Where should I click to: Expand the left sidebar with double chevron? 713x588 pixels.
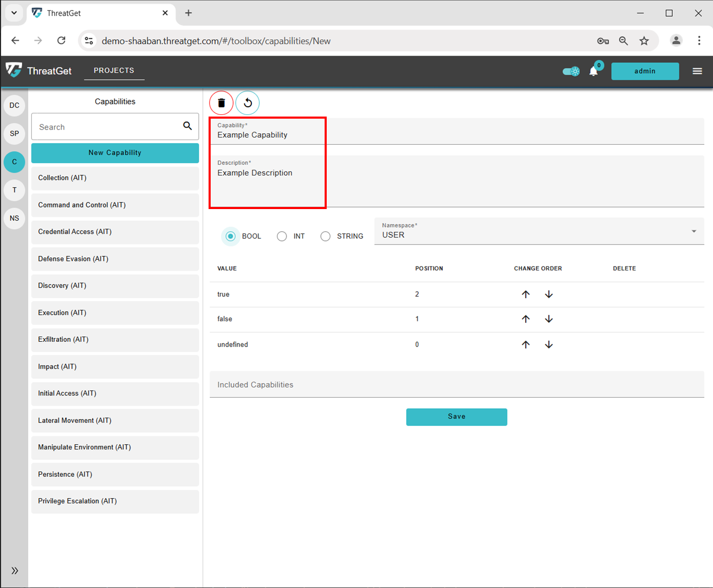(15, 570)
